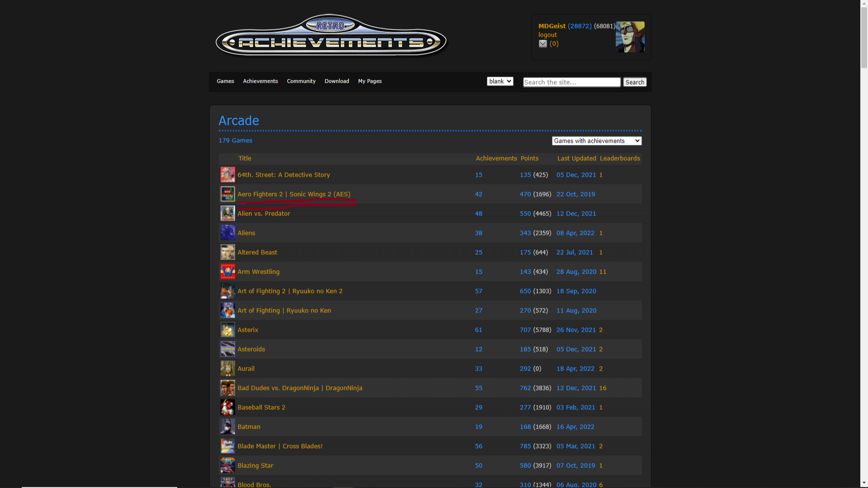Click the Arcade page heading
This screenshot has width=868, height=488.
pos(239,121)
